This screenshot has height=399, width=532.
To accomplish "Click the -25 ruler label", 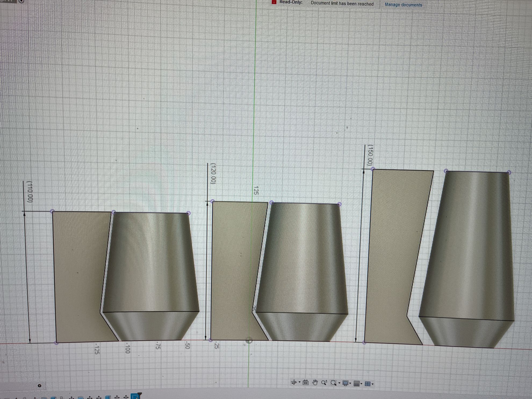I will [x=217, y=345].
